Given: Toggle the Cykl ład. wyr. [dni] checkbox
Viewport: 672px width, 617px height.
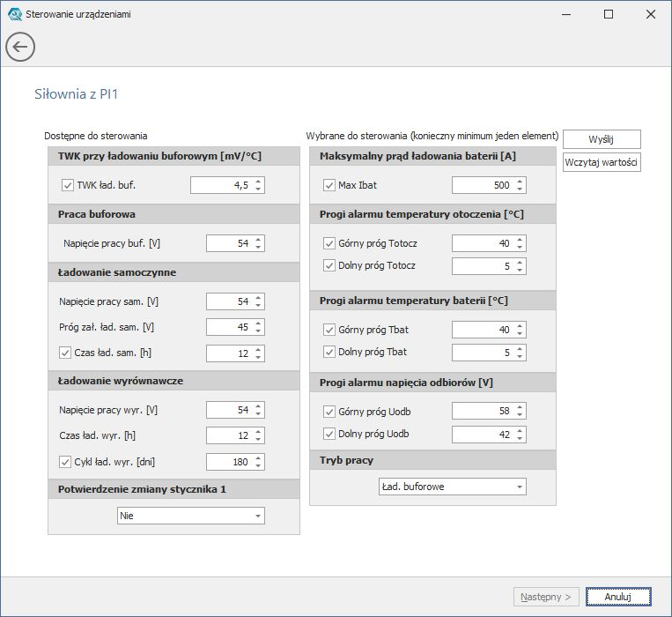Looking at the screenshot, I should (x=64, y=462).
